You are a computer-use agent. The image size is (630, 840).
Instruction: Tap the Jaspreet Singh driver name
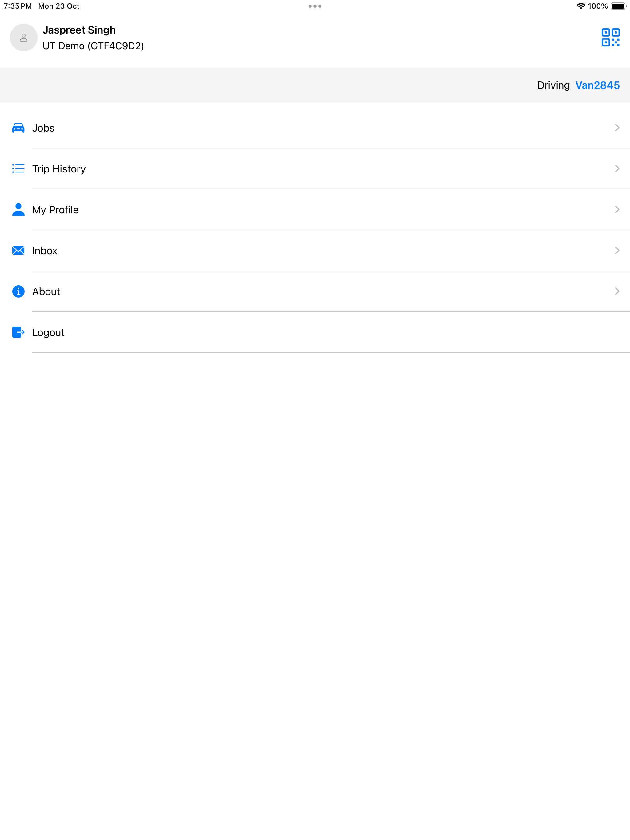[79, 30]
